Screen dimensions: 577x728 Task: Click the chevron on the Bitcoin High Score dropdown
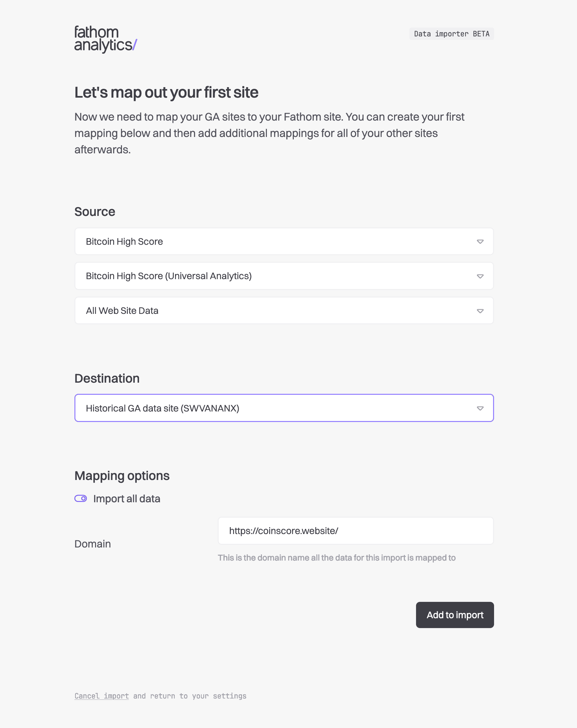click(480, 241)
